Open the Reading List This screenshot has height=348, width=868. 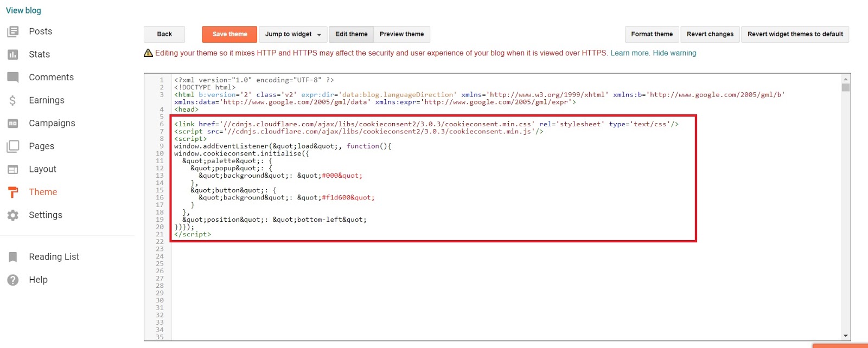(x=54, y=257)
